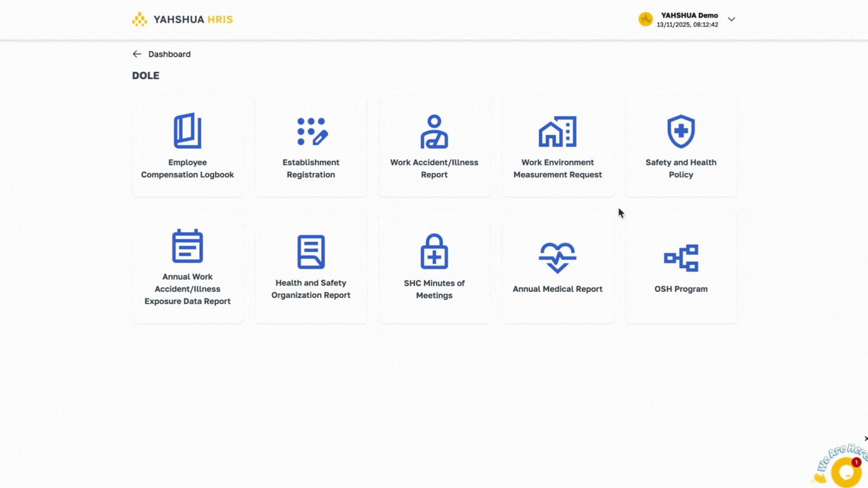Select SHC Minutes of Meetings medical bag icon
Image resolution: width=868 pixels, height=488 pixels.
coord(434,252)
